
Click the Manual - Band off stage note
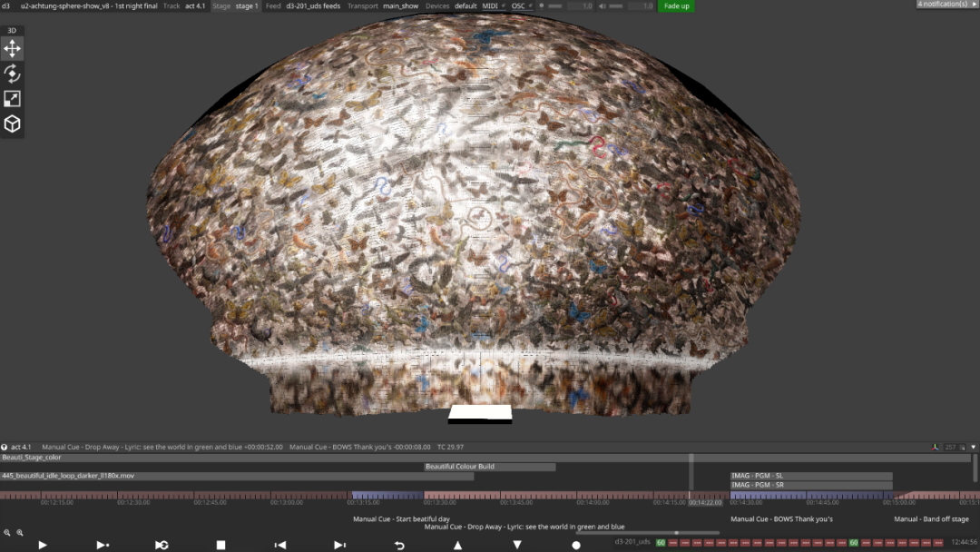[931, 519]
